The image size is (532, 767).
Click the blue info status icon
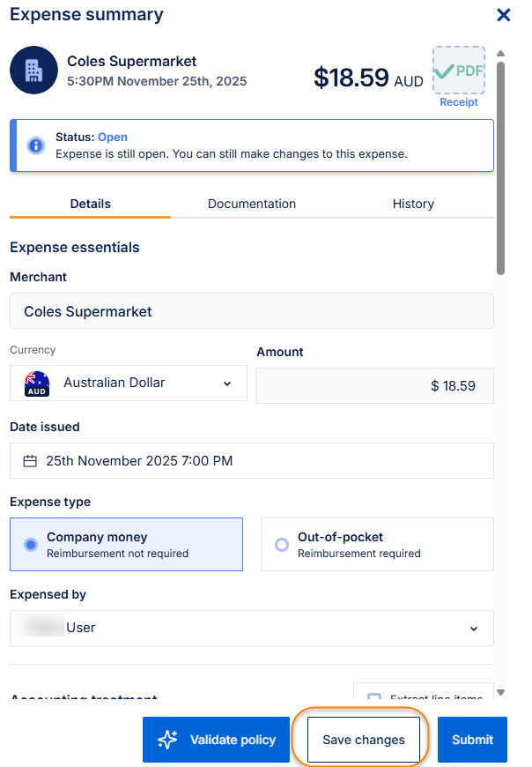coord(36,145)
